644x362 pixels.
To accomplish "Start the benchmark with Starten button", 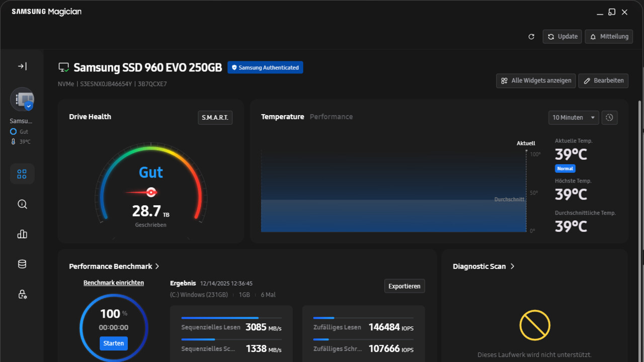I will point(114,343).
